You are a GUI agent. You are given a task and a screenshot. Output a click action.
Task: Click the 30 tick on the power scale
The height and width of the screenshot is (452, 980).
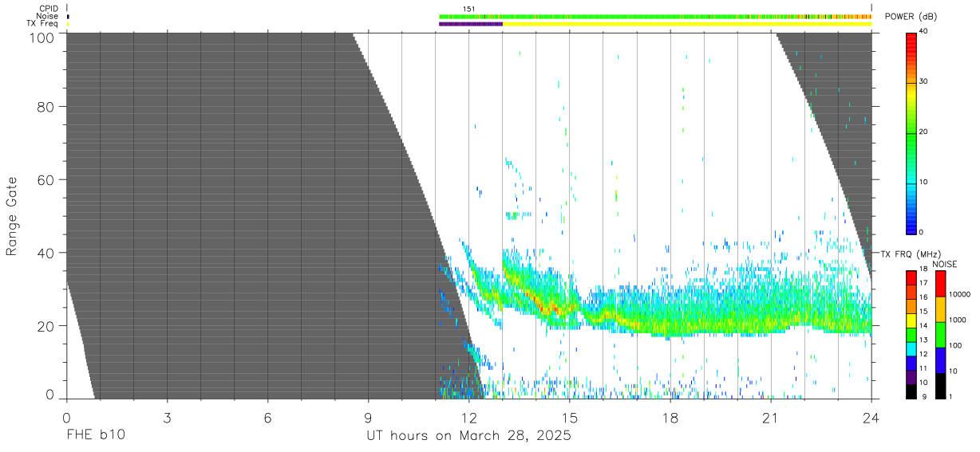coord(924,81)
